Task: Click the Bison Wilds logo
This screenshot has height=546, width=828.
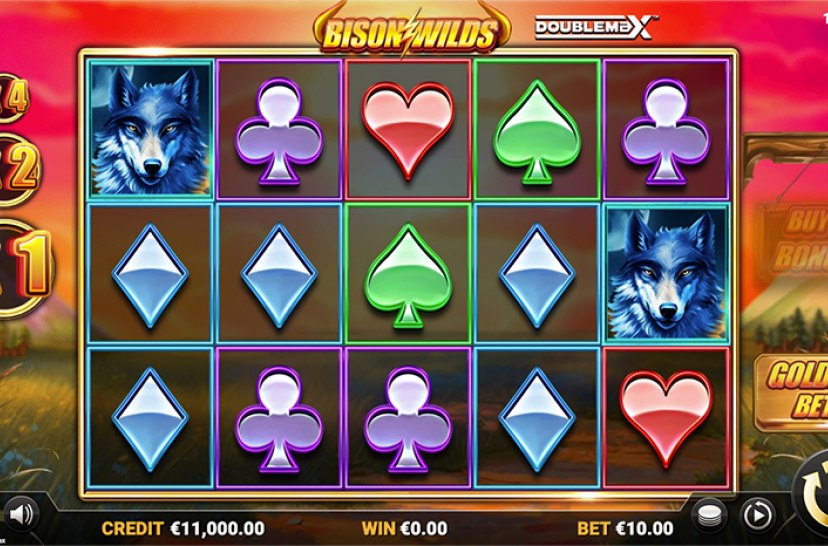Action: pos(411,30)
